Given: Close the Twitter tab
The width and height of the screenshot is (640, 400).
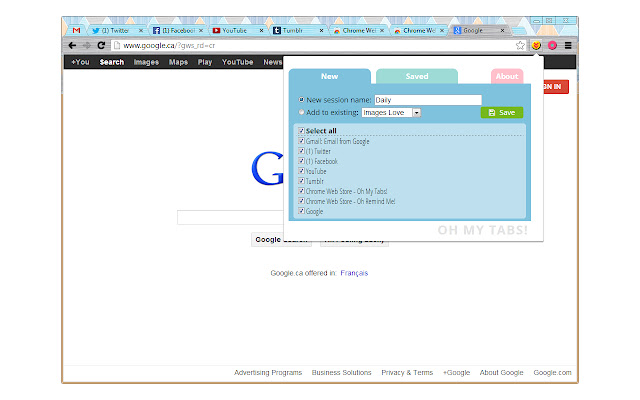Looking at the screenshot, I should [141, 31].
